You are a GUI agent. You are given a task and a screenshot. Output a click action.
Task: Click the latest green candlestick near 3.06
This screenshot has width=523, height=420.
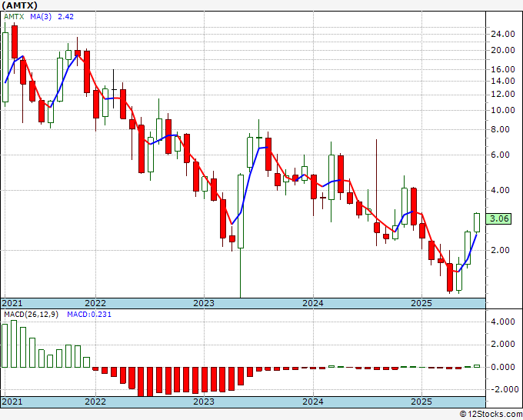click(477, 222)
